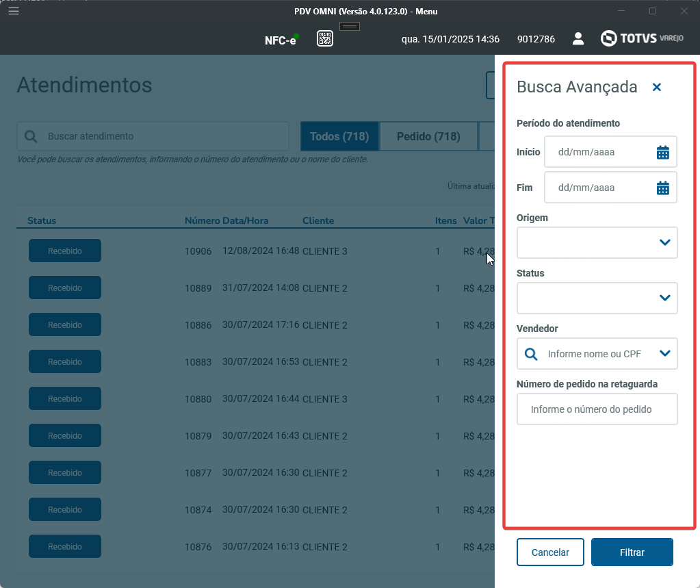This screenshot has width=700, height=588.
Task: Click date 30/07/2024 16:53
Action: (261, 361)
